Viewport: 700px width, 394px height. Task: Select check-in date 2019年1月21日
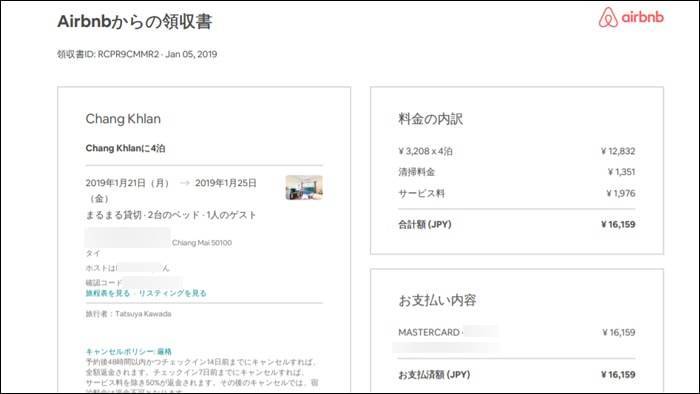point(116,183)
